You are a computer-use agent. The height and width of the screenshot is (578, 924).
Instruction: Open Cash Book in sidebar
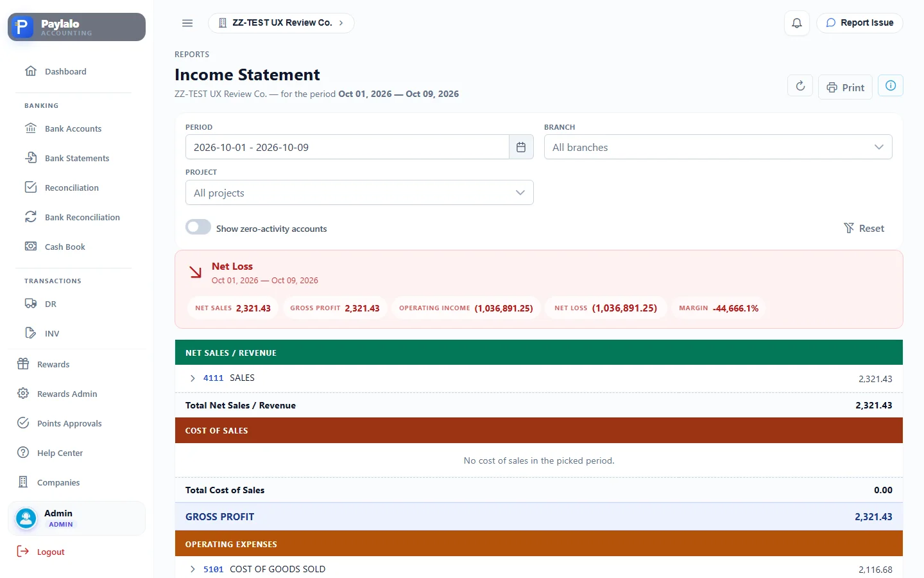(x=65, y=247)
